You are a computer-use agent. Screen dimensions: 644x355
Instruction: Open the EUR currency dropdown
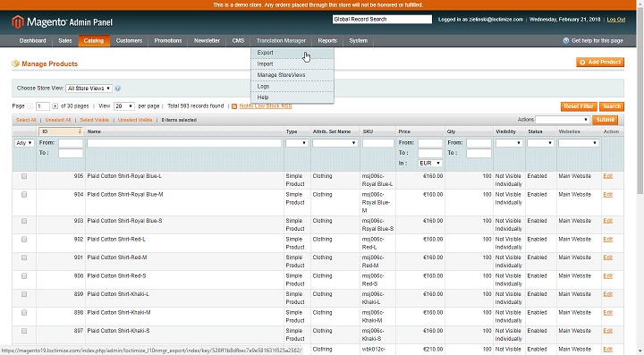click(x=430, y=163)
